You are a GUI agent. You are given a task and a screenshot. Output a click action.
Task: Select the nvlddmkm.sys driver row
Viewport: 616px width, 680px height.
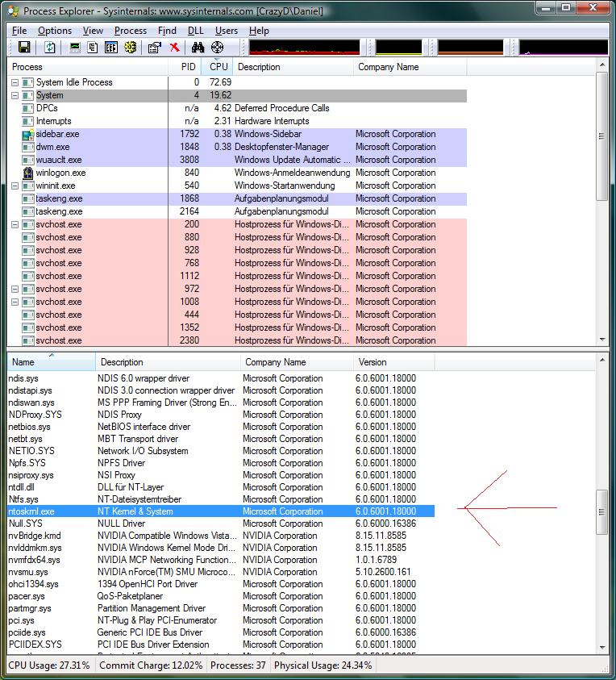[x=221, y=548]
